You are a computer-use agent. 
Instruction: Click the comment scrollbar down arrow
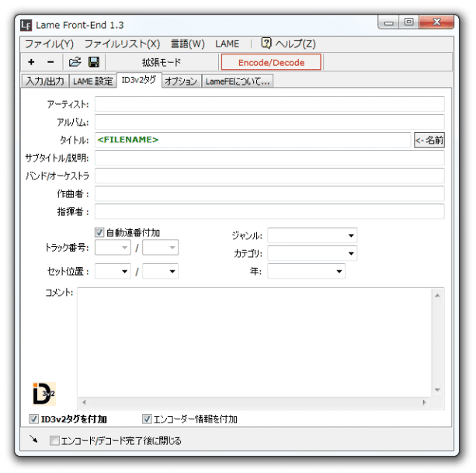tap(437, 390)
